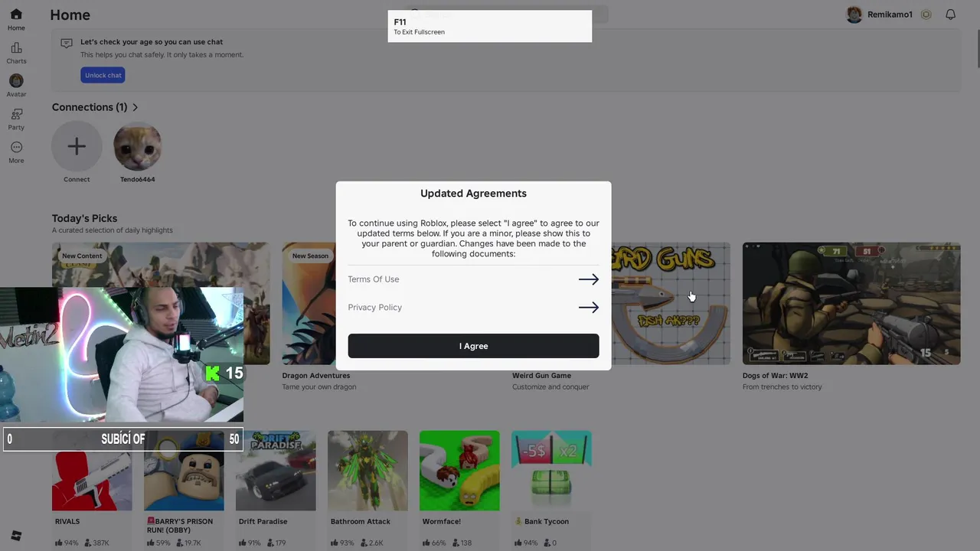This screenshot has height=551, width=980.
Task: Open the Weird Gun Game thumbnail
Action: [x=671, y=303]
